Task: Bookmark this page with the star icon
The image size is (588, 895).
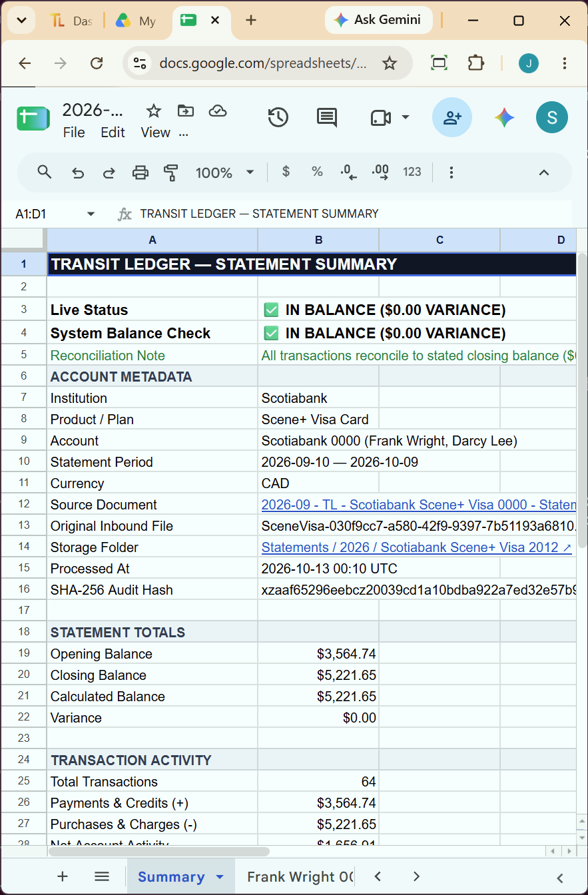Action: (x=390, y=63)
